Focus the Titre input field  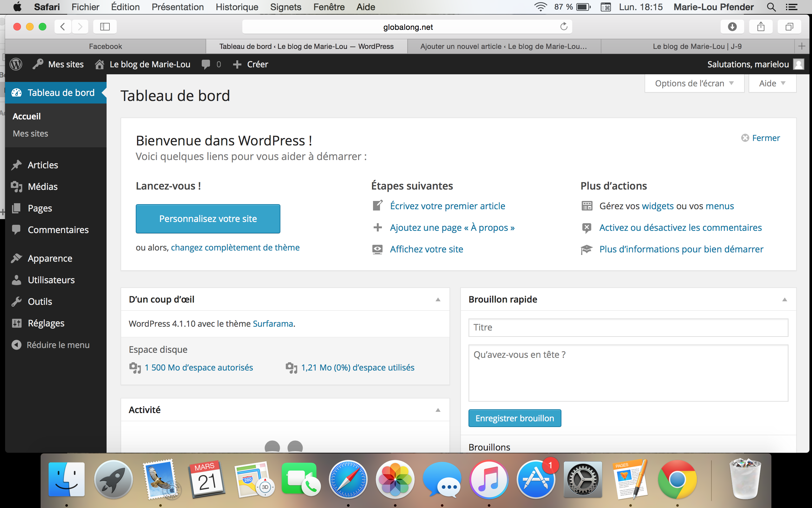[628, 328]
